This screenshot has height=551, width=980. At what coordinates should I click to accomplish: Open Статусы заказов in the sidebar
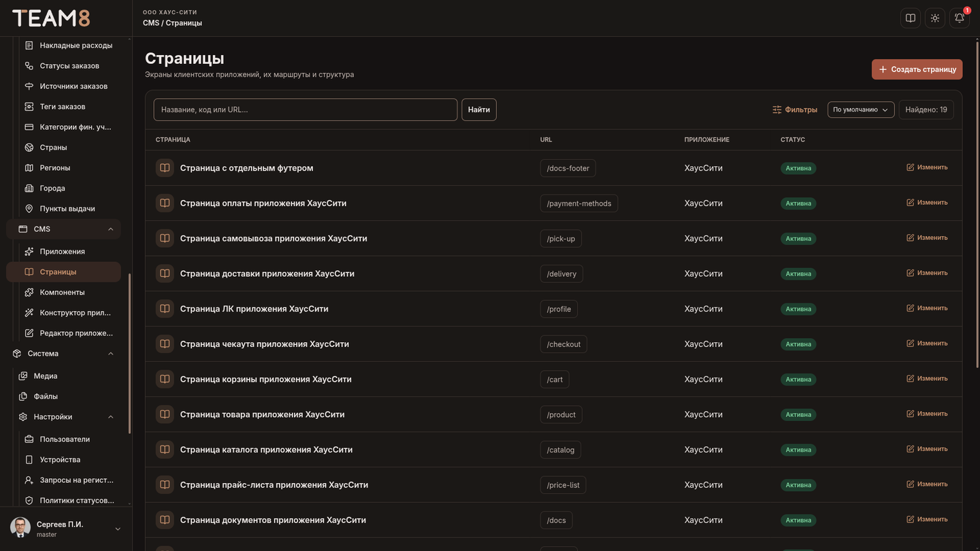69,66
